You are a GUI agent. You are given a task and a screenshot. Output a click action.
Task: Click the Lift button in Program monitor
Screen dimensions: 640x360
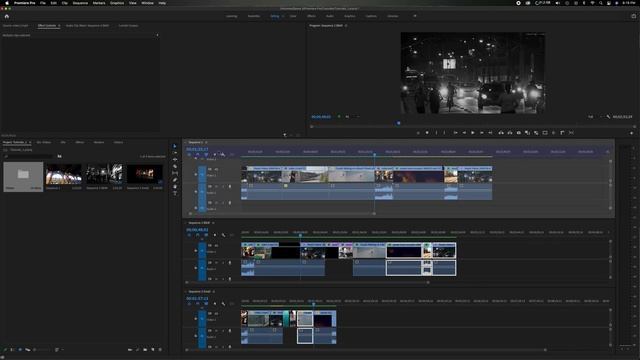pos(501,133)
